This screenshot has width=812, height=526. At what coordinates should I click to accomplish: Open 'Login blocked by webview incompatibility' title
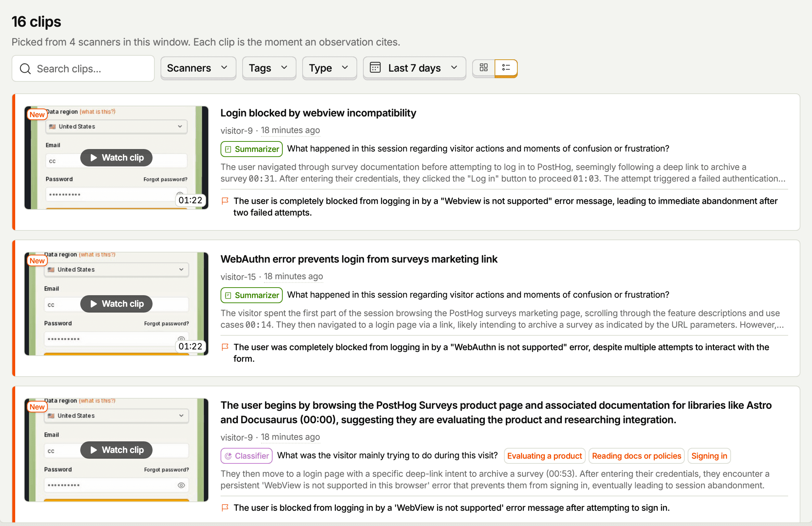click(x=318, y=113)
